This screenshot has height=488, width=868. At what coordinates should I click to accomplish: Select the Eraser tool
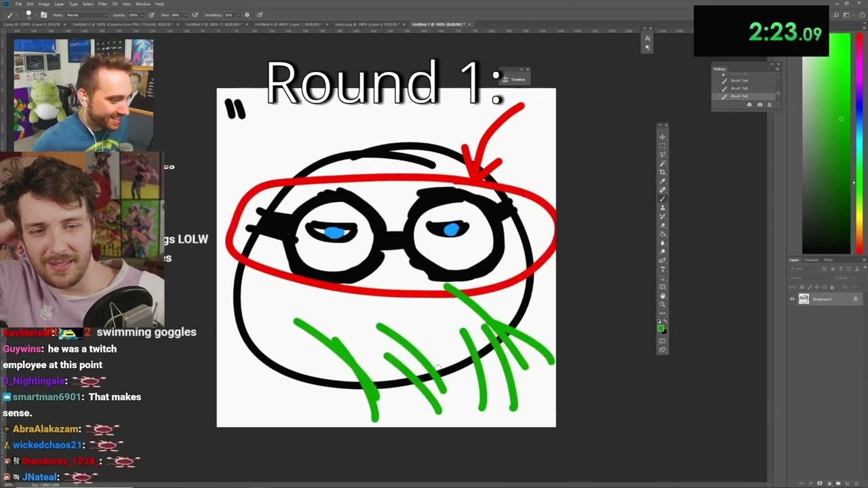(x=663, y=225)
